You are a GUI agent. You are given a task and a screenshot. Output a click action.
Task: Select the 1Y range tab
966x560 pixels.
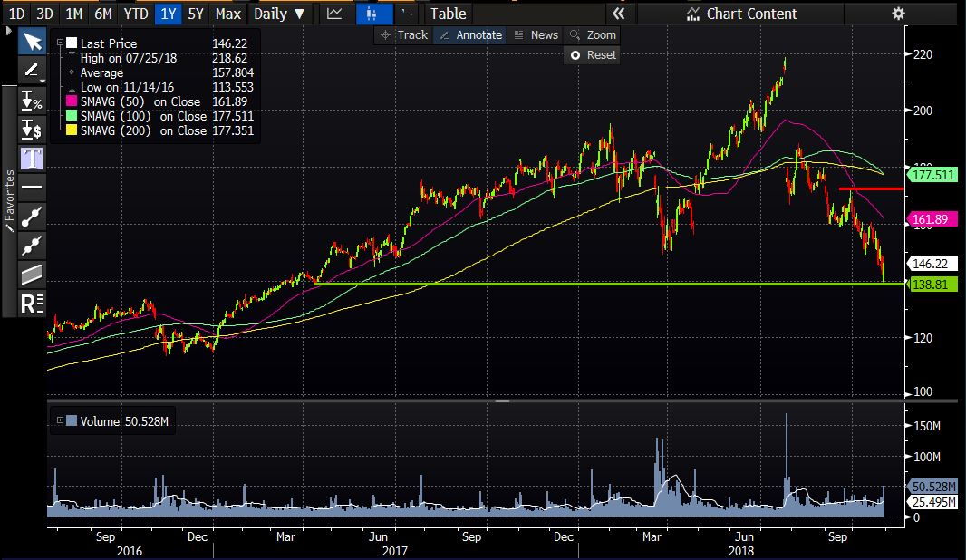[169, 14]
